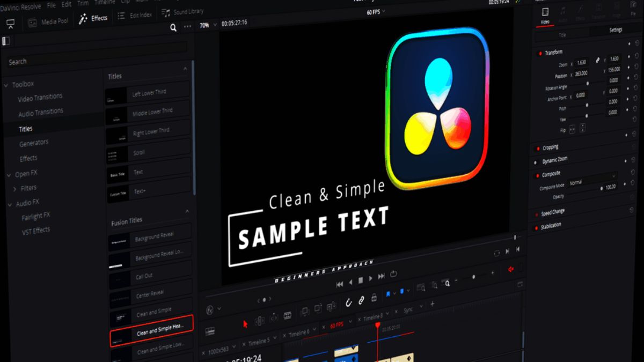Open the Timeline menu in the menu bar
Image resolution: width=644 pixels, height=362 pixels.
[x=104, y=3]
